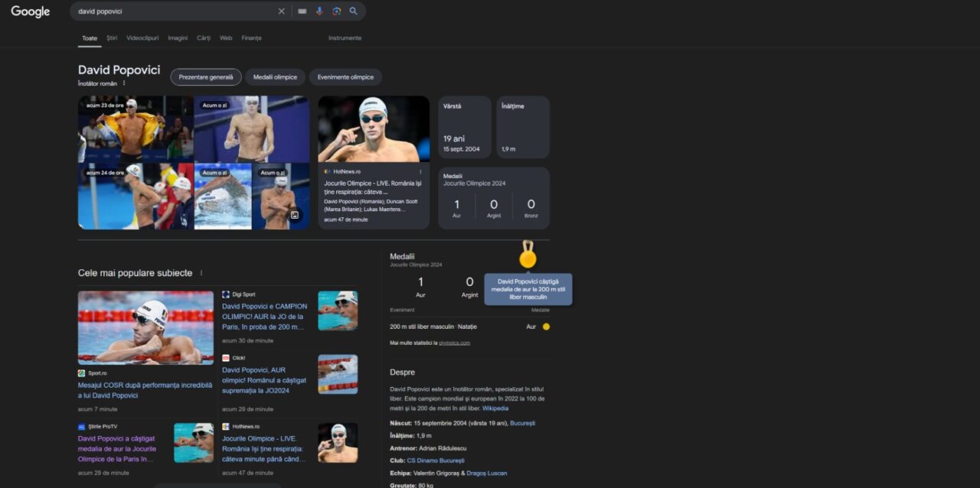Switch to the Știri tab
This screenshot has width=980, height=488.
point(112,37)
